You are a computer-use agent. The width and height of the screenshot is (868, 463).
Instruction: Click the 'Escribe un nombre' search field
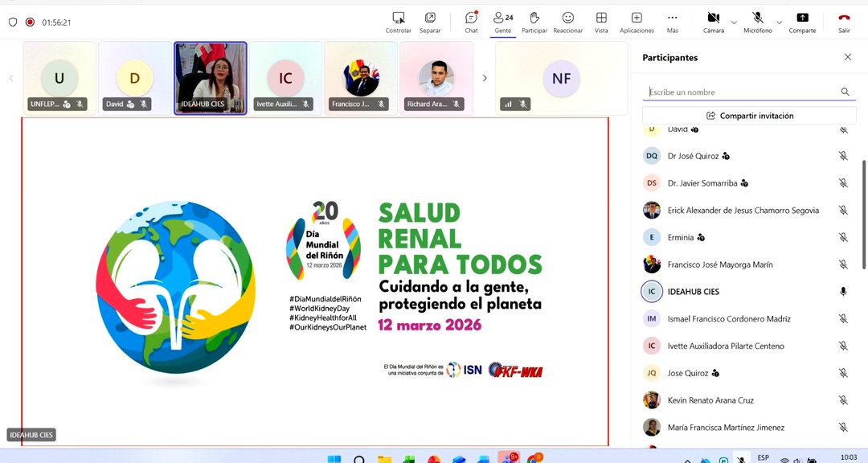(741, 92)
